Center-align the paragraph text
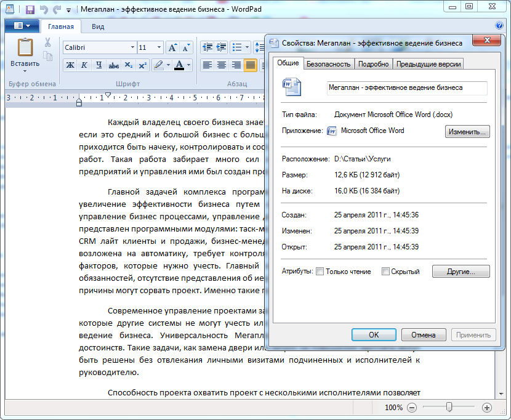This screenshot has width=511, height=420. pos(221,65)
